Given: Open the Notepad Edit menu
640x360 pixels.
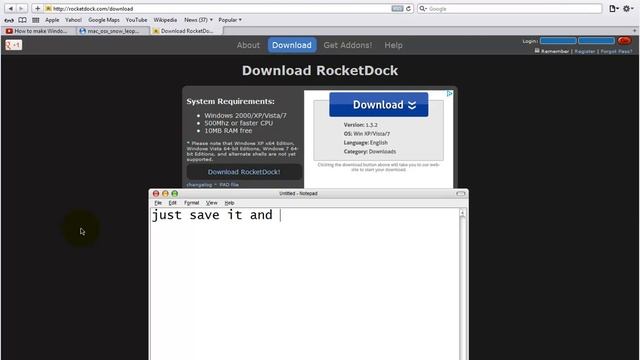Looking at the screenshot, I should (x=173, y=203).
